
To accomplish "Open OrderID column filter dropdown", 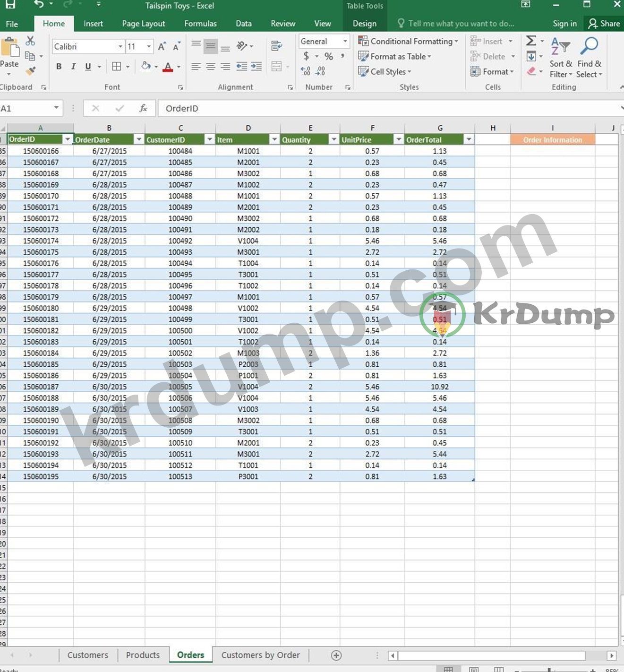I will (68, 139).
